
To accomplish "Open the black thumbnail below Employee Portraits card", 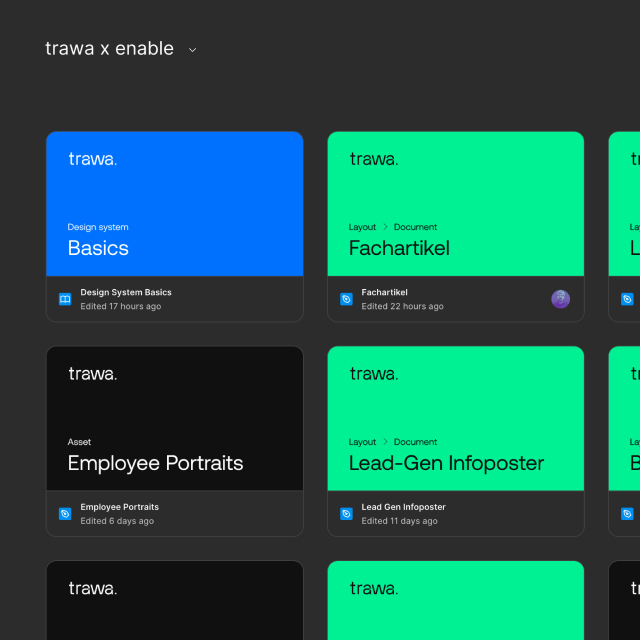I will coord(175,600).
